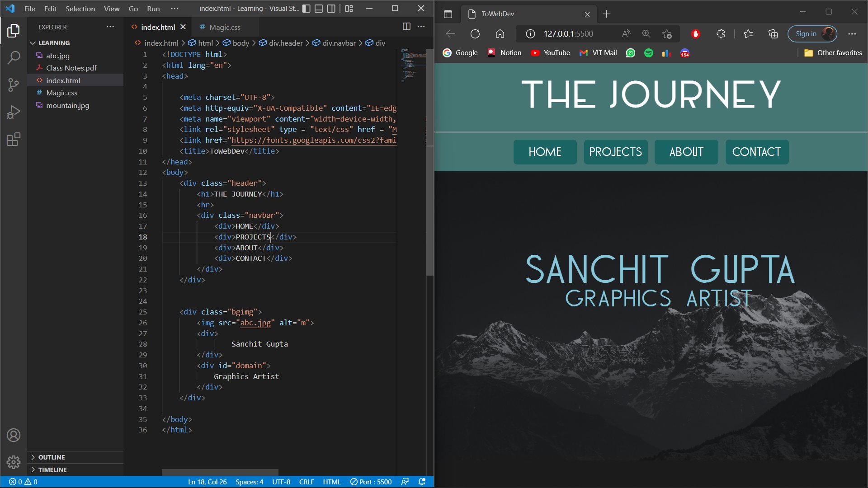Open the browser Extensions puzzle icon
The image size is (868, 488).
tap(721, 34)
